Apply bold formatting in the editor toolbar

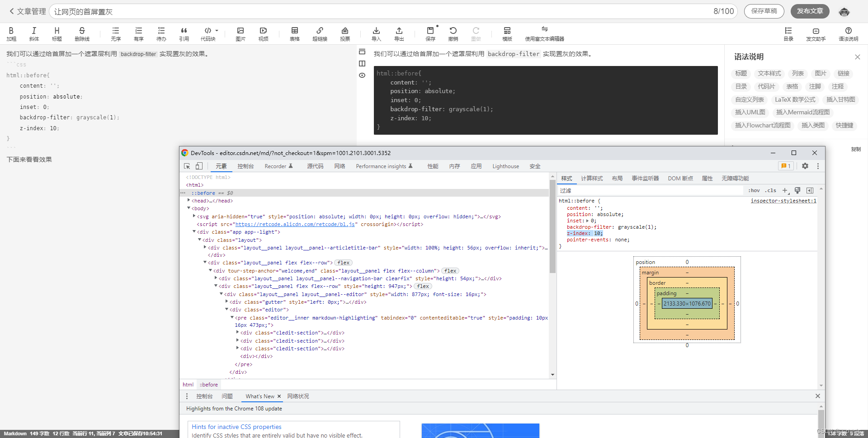click(x=11, y=33)
